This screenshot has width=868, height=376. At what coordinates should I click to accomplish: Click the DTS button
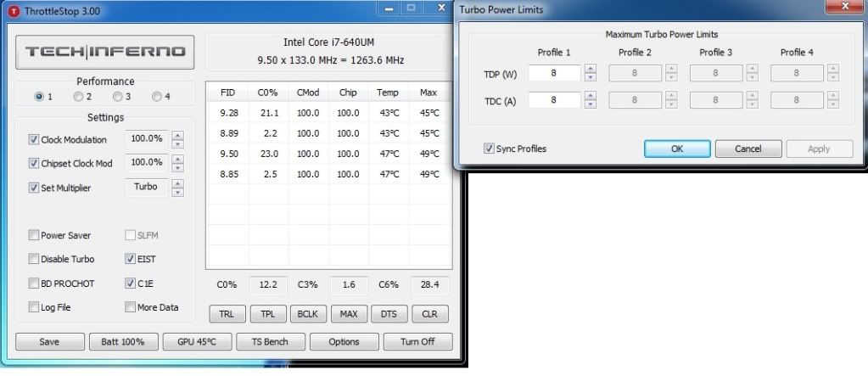[x=389, y=314]
